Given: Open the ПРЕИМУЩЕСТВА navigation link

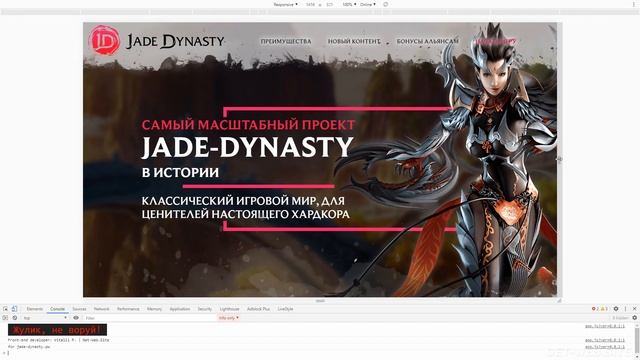Looking at the screenshot, I should pyautogui.click(x=286, y=41).
